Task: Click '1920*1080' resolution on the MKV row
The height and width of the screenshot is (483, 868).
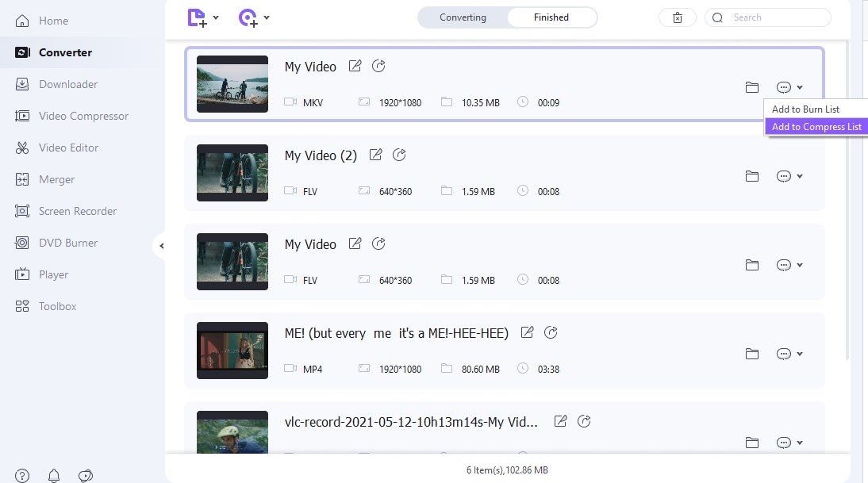Action: pos(400,103)
